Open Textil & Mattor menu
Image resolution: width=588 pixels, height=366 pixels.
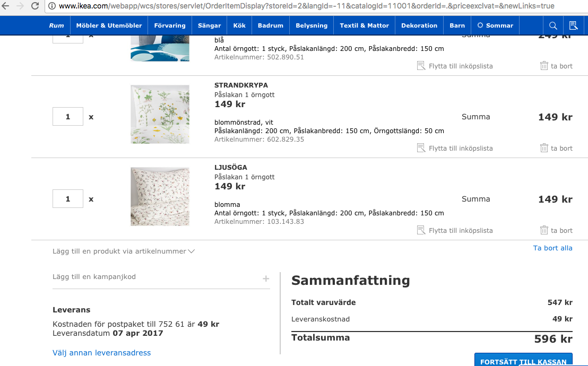[364, 25]
